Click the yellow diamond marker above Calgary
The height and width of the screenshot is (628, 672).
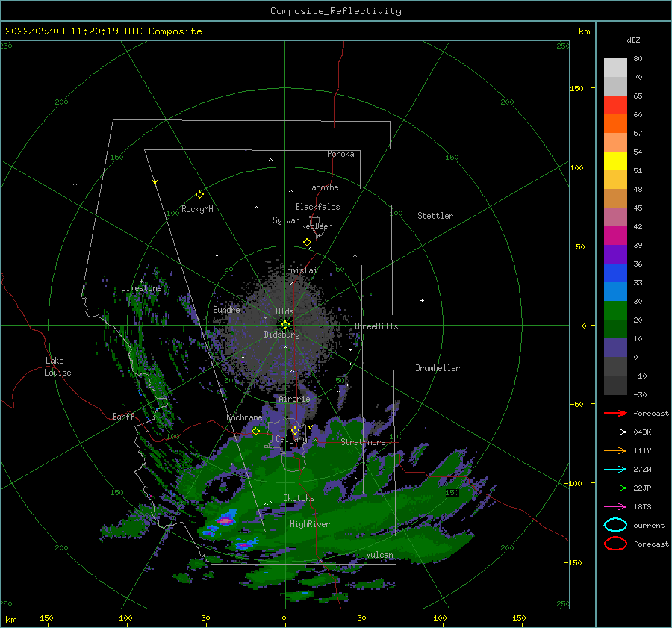coord(295,430)
